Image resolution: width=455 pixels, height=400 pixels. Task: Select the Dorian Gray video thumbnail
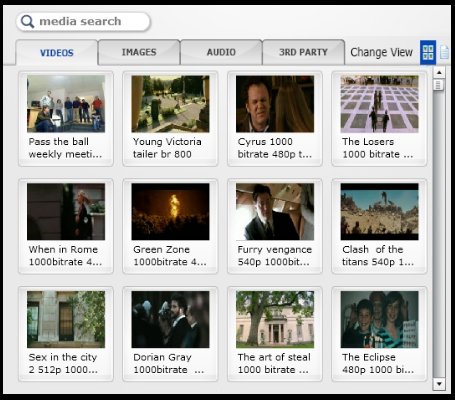(170, 319)
